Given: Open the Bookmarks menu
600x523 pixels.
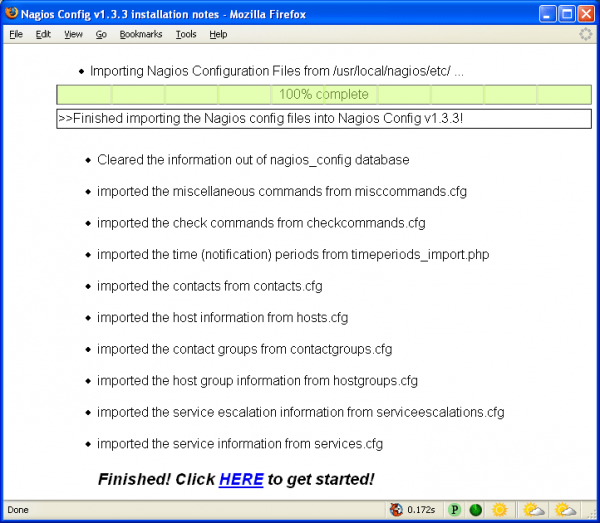Looking at the screenshot, I should [140, 34].
